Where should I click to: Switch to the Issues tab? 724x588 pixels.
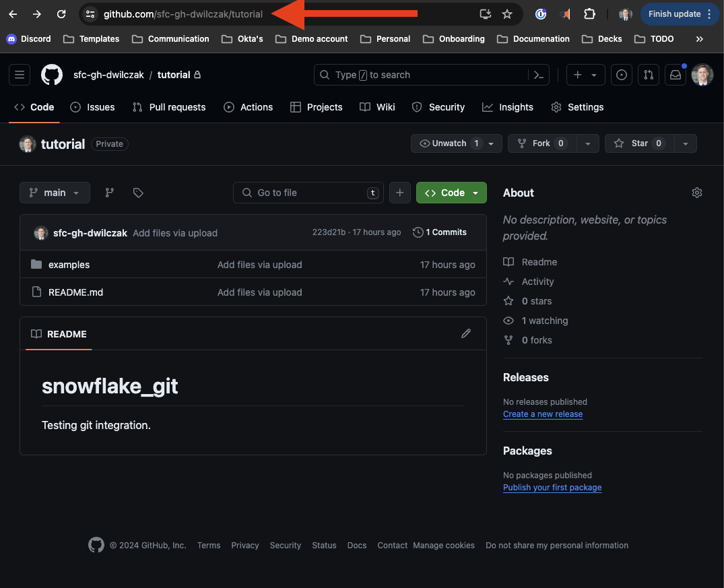click(92, 107)
